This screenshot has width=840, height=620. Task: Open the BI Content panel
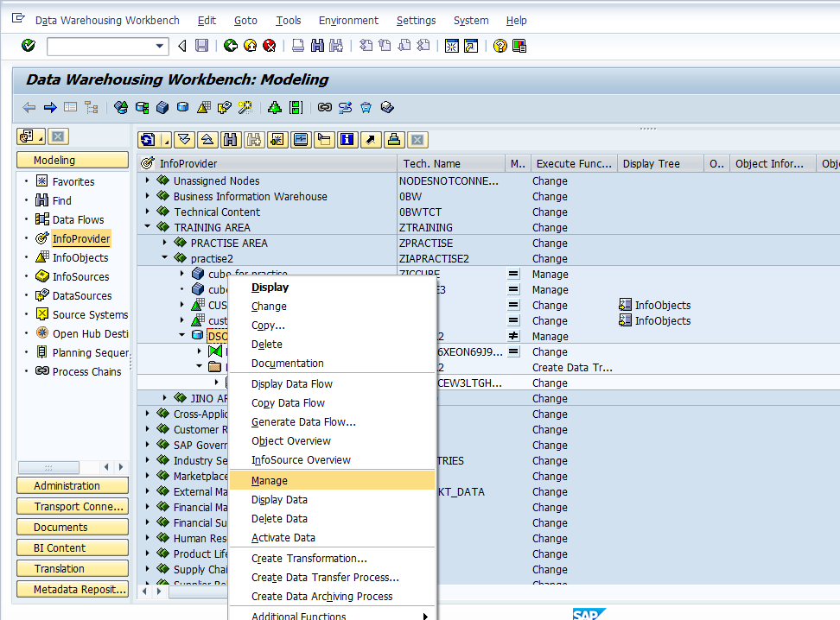pos(72,547)
